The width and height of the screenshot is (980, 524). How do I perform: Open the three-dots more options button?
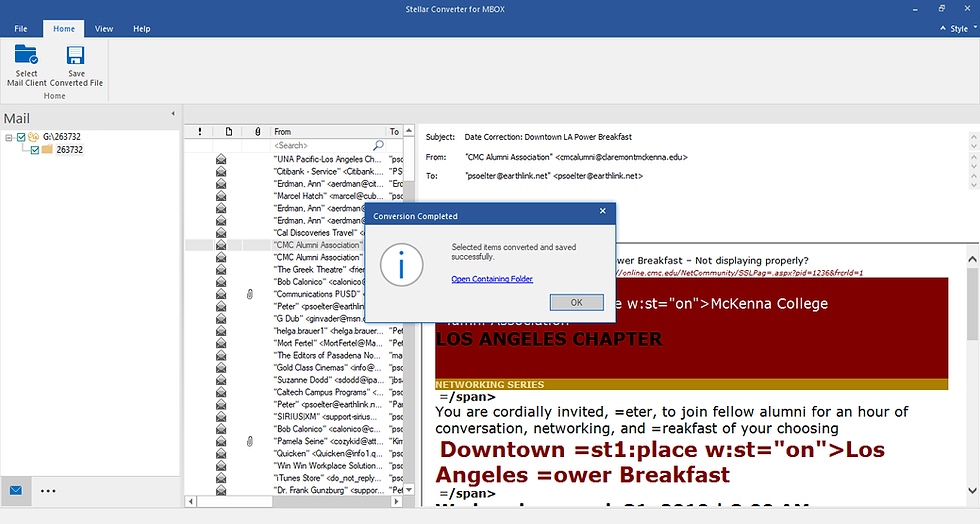coord(48,491)
